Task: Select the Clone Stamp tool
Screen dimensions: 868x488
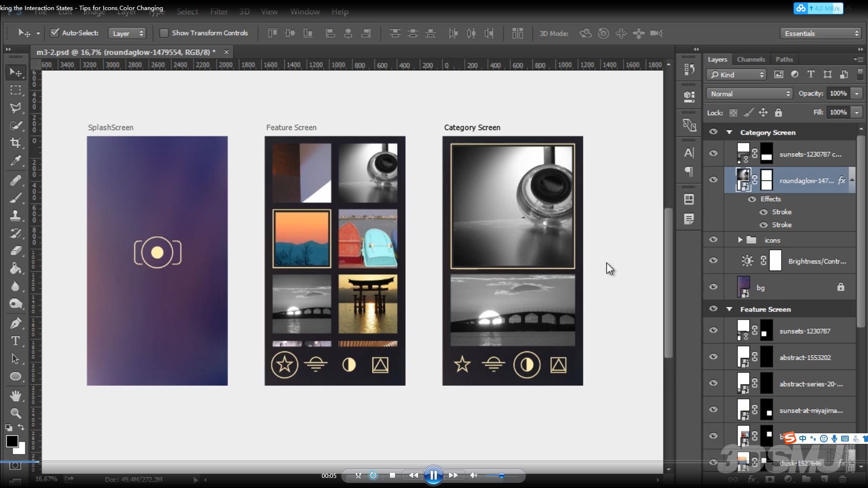Action: [x=16, y=215]
